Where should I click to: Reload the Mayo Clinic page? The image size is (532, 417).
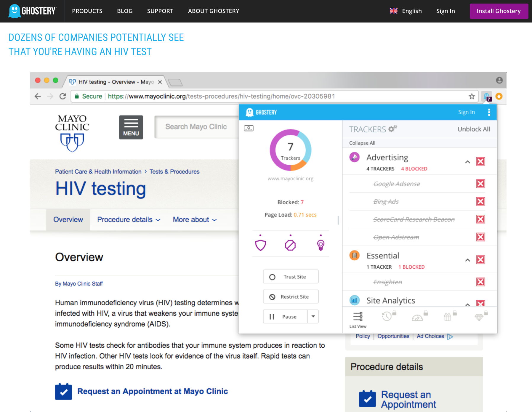63,96
